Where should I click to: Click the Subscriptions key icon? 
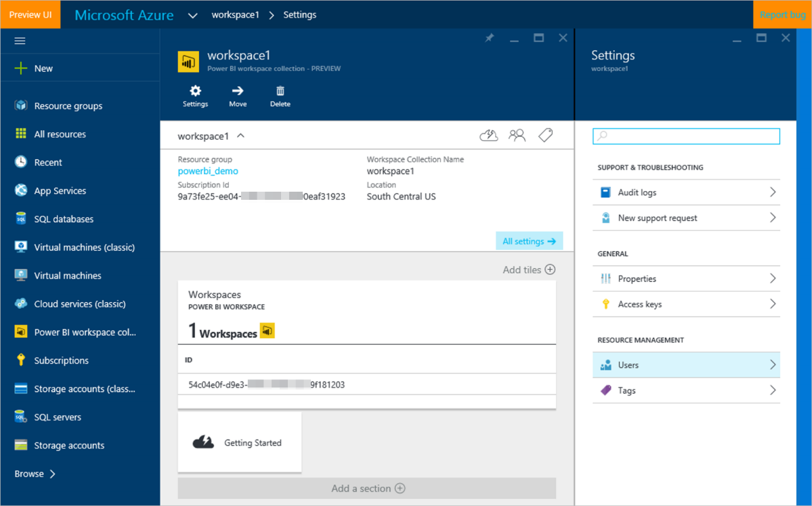tap(21, 360)
